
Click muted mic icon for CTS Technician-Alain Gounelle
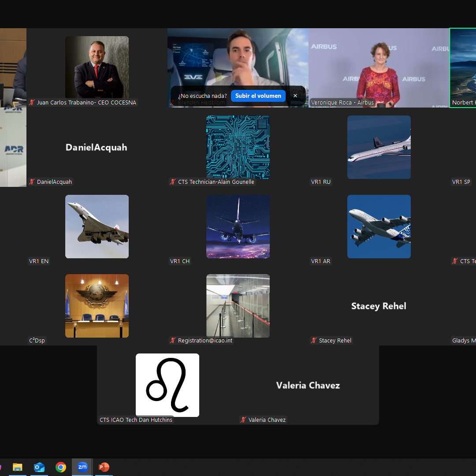tap(173, 182)
